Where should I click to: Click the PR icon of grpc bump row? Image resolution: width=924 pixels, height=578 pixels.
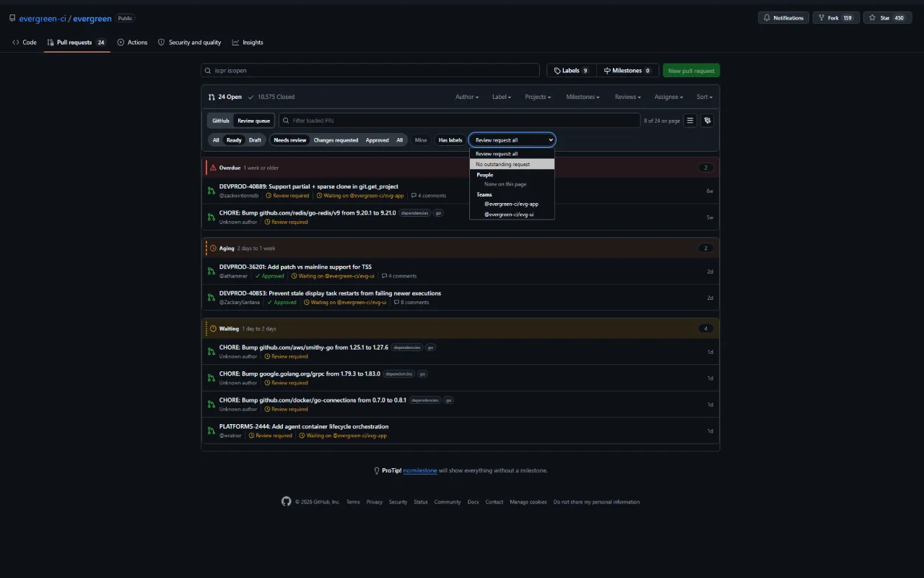[212, 378]
